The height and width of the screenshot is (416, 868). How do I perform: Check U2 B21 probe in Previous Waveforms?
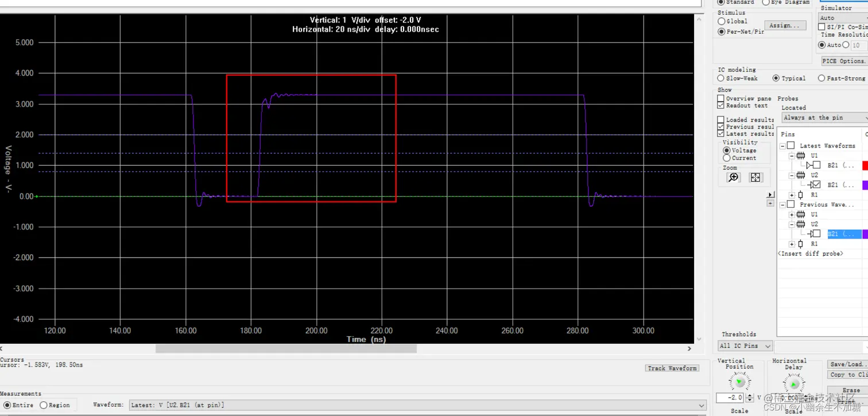coord(817,234)
